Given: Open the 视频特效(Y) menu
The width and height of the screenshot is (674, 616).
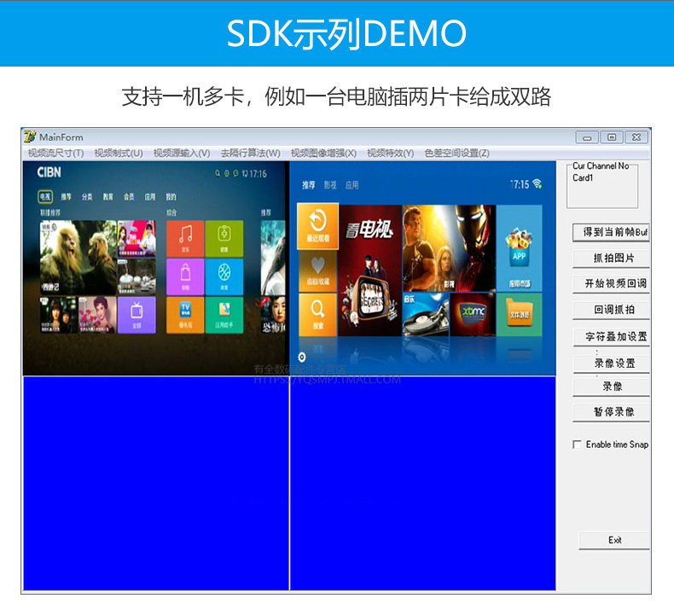Looking at the screenshot, I should tap(390, 153).
